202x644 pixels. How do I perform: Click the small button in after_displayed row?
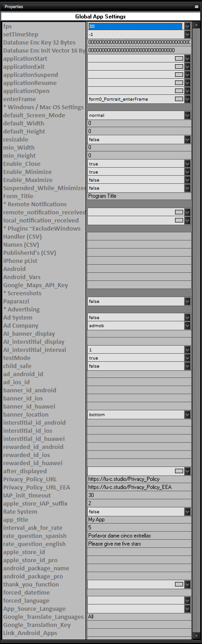tap(179, 471)
